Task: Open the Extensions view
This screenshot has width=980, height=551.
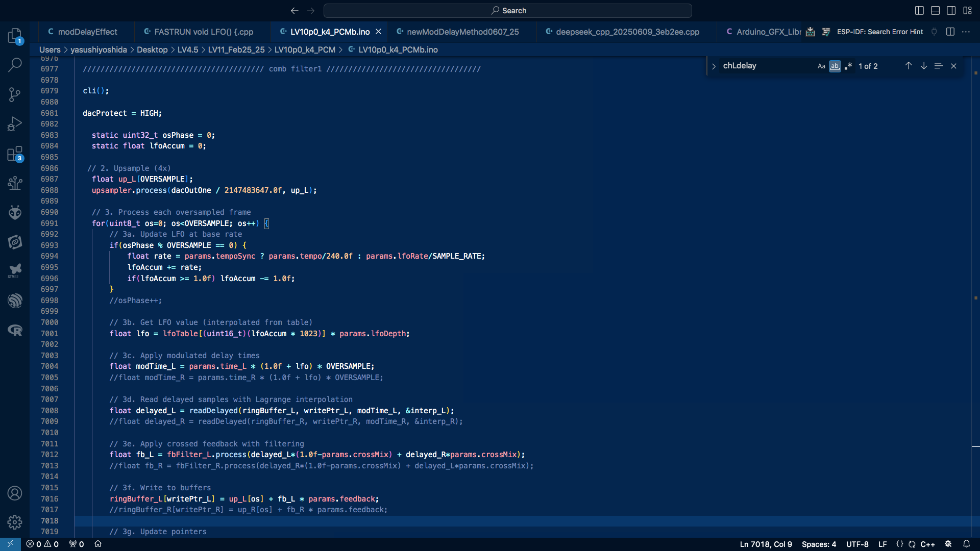Action: click(x=15, y=154)
